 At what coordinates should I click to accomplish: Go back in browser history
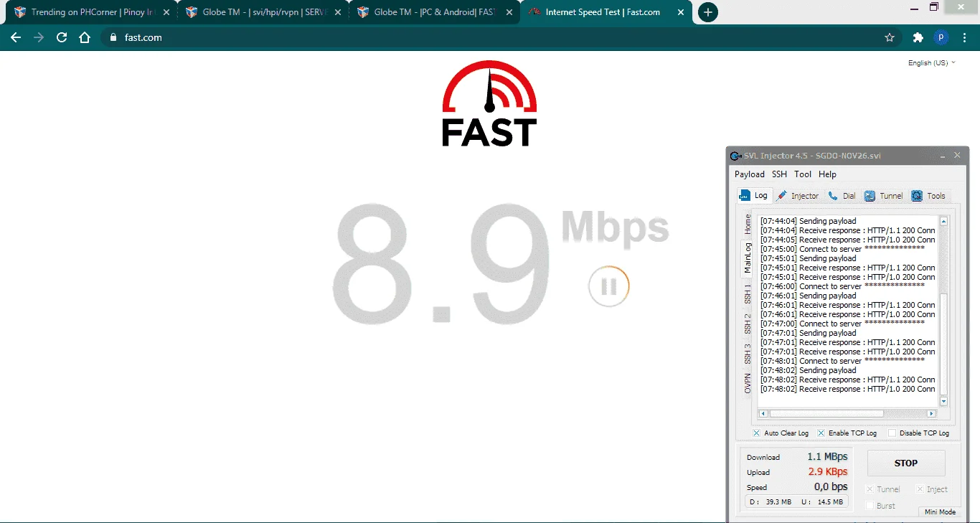[16, 37]
